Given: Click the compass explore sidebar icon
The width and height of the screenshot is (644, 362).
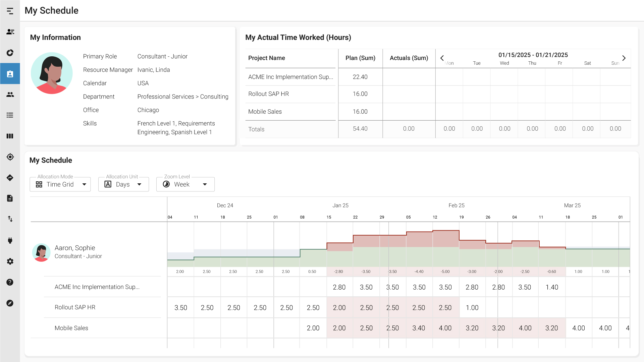Looking at the screenshot, I should [10, 303].
